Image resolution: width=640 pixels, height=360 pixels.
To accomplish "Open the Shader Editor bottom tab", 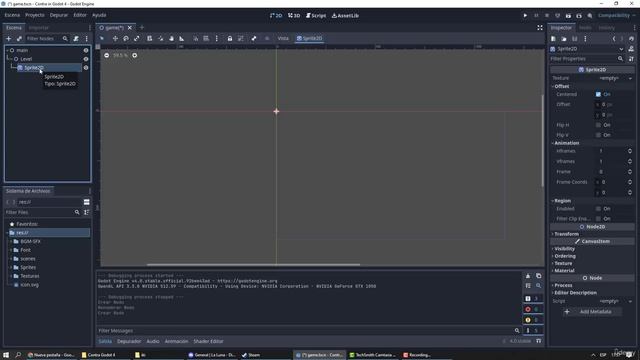I will (208, 341).
